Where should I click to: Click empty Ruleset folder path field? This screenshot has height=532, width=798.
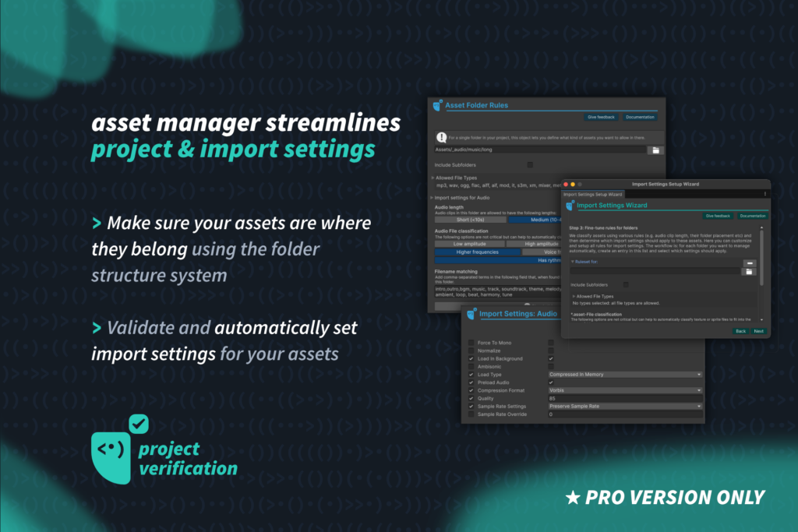pos(655,271)
